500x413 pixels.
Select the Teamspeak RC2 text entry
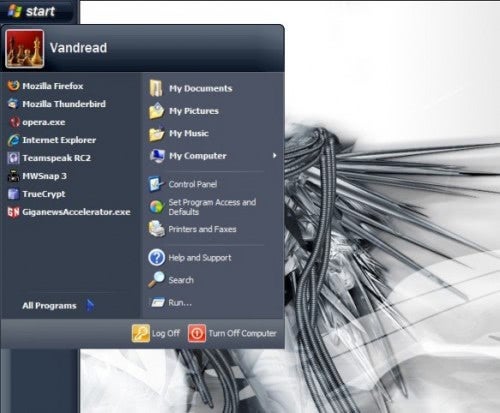click(56, 158)
